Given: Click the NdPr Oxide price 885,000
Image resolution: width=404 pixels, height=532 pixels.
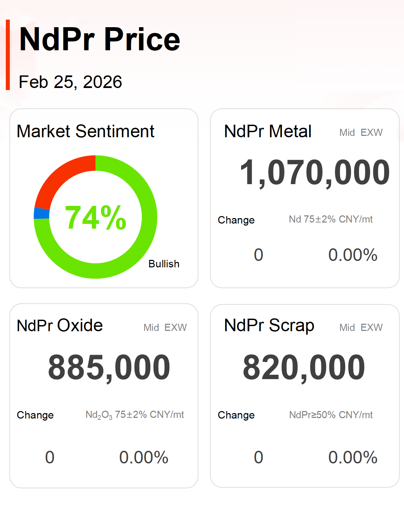Looking at the screenshot, I should click(x=109, y=368).
